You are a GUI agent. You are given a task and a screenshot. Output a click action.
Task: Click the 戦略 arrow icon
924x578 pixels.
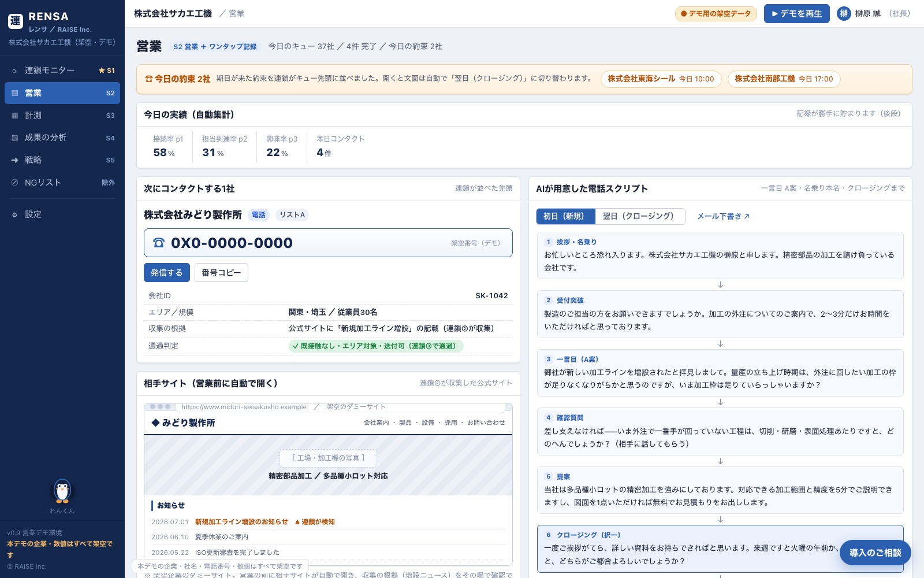pos(14,160)
